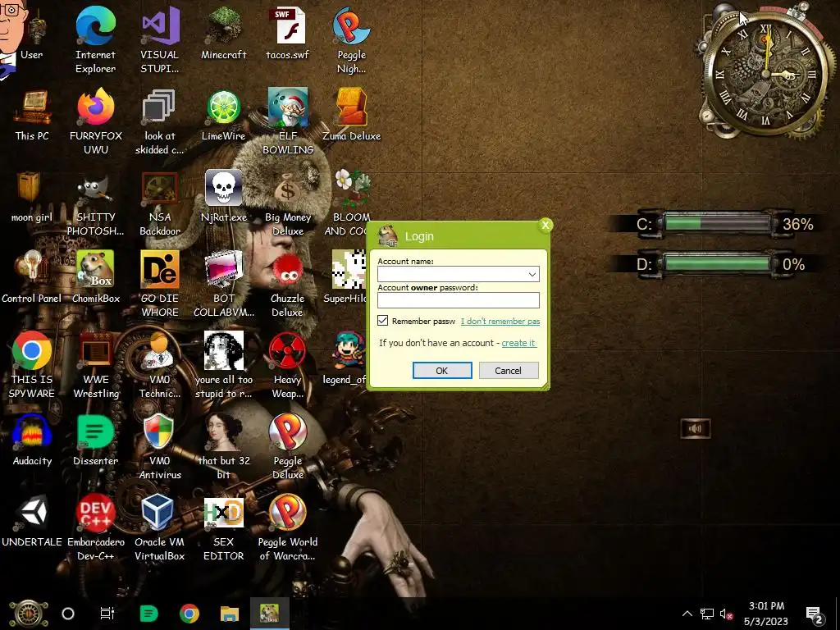Click the D: drive usage bar

point(717,263)
